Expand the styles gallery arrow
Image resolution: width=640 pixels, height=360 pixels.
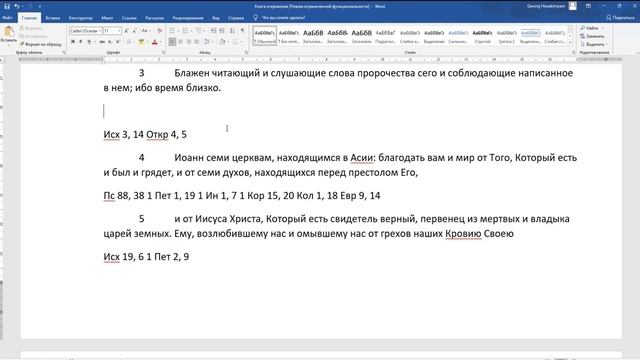pyautogui.click(x=570, y=43)
